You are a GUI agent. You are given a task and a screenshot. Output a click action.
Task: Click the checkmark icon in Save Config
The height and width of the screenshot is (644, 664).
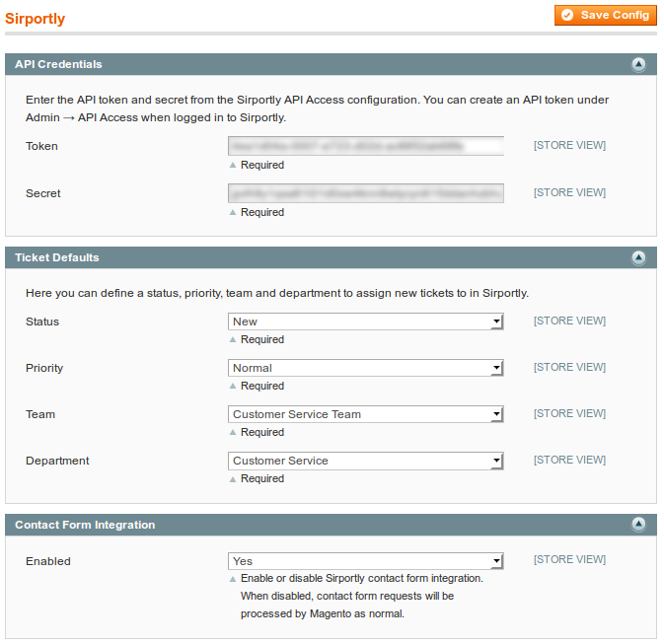567,15
